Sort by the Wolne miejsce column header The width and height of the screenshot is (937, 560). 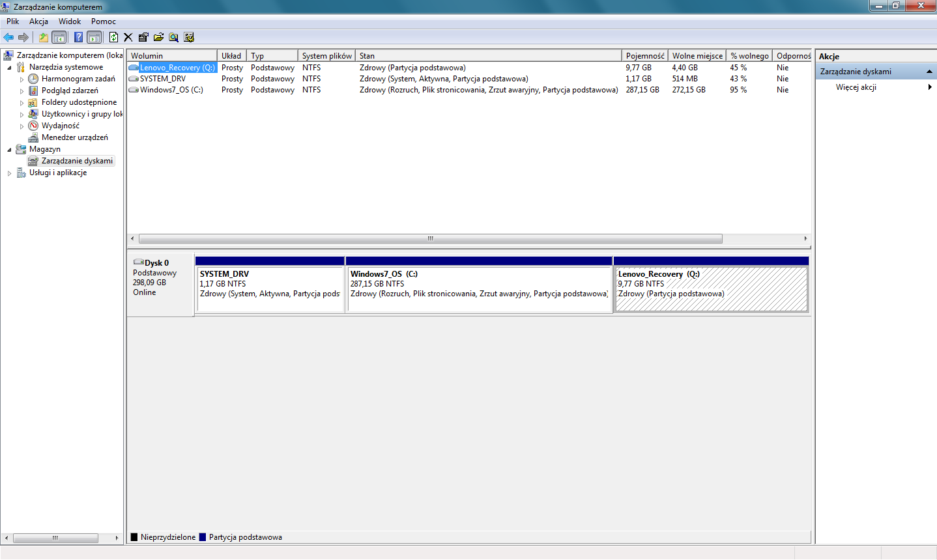point(697,56)
